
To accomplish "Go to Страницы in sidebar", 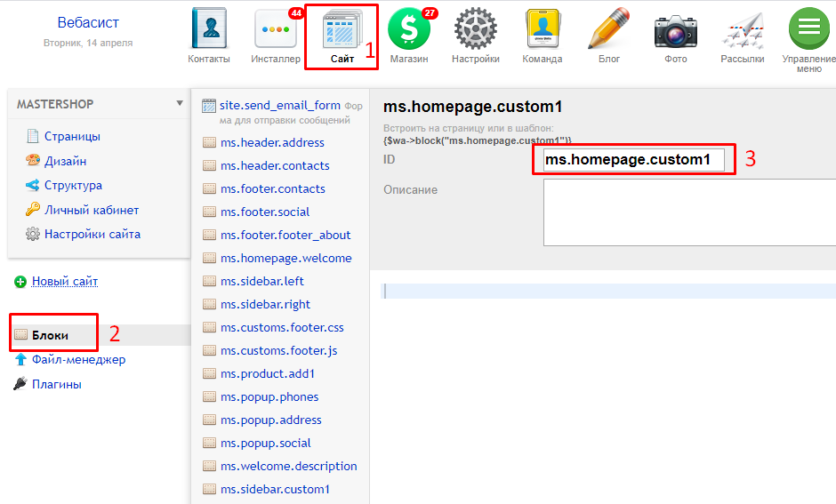I will click(x=72, y=137).
